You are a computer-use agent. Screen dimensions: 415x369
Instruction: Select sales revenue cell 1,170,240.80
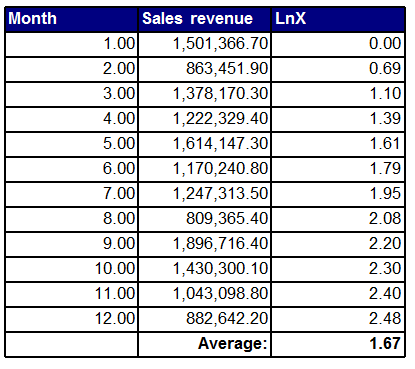click(205, 169)
